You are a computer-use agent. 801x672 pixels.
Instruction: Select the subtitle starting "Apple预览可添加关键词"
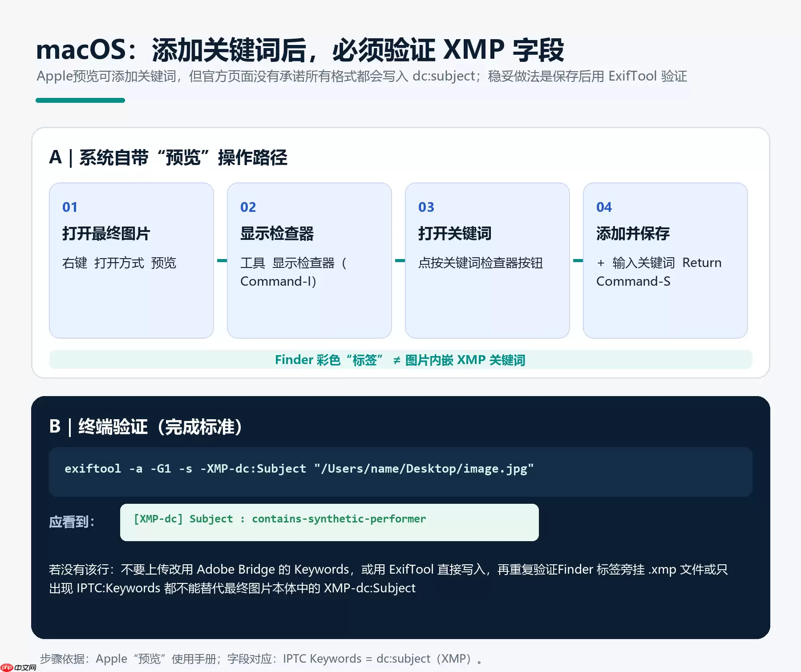[362, 76]
